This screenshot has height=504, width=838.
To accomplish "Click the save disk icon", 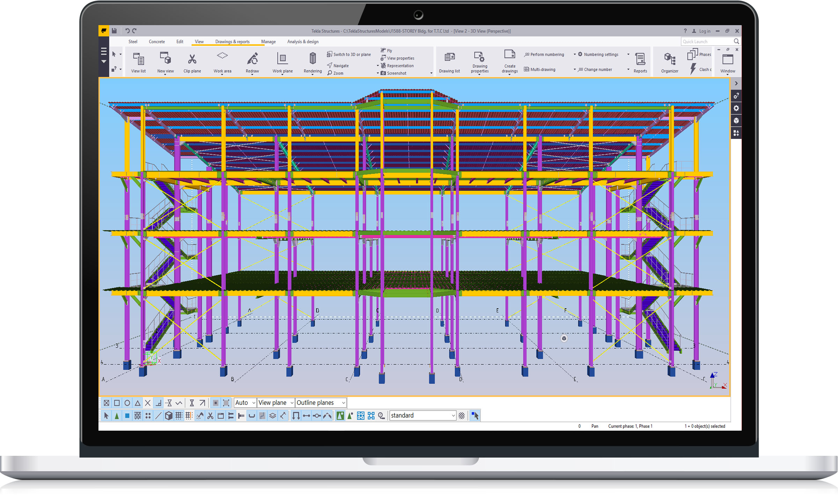I will point(114,31).
